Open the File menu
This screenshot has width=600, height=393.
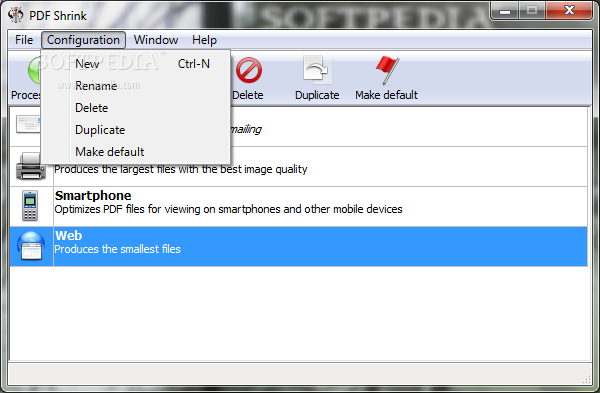click(x=24, y=40)
